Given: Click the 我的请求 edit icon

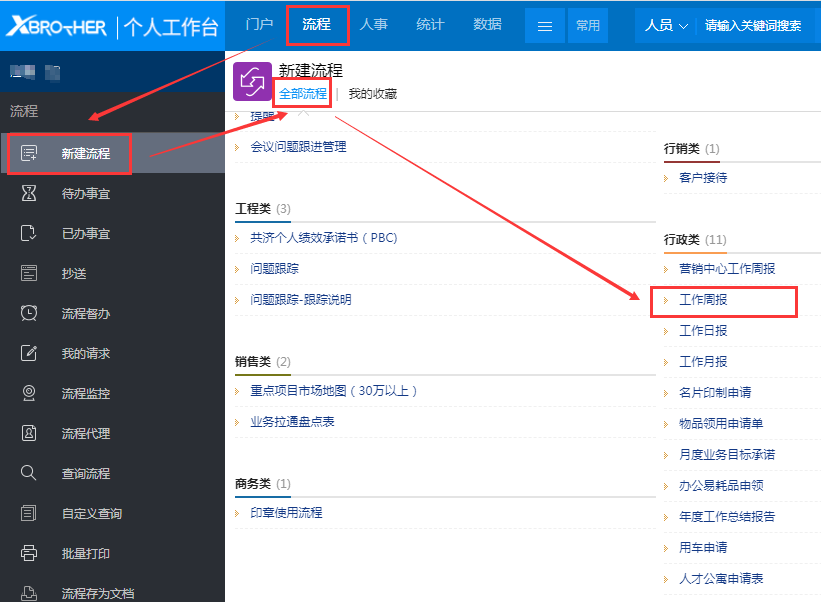Looking at the screenshot, I should [29, 353].
